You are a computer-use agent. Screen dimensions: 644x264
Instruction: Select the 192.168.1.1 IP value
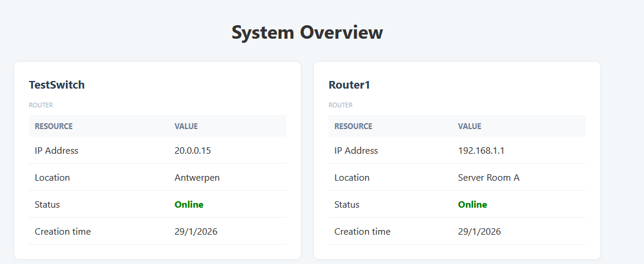click(x=481, y=150)
